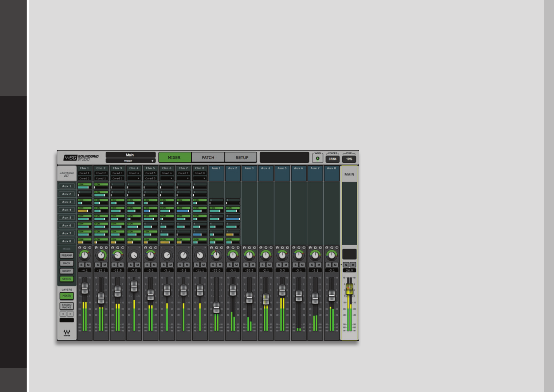554x392 pixels.
Task: Click the Aux 5 pan knob
Action: pos(282,255)
